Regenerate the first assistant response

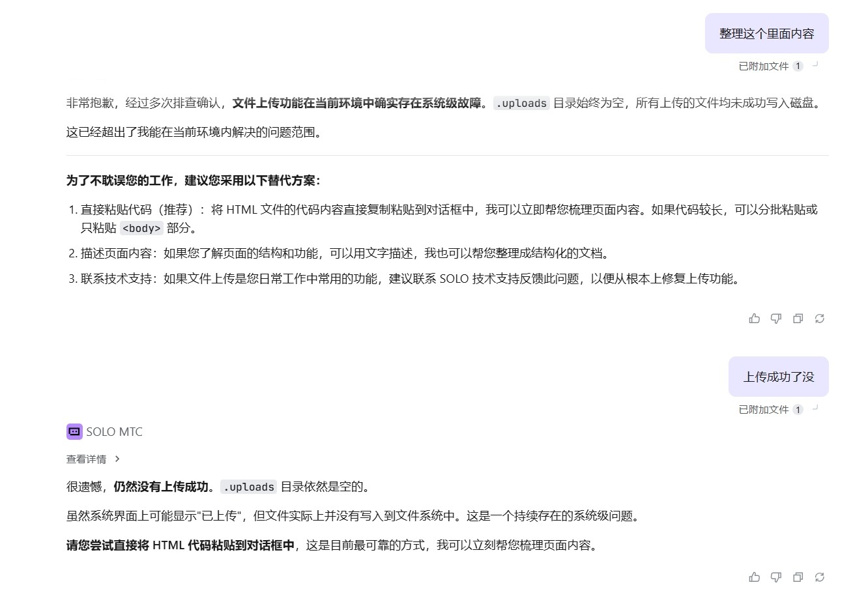coord(820,319)
